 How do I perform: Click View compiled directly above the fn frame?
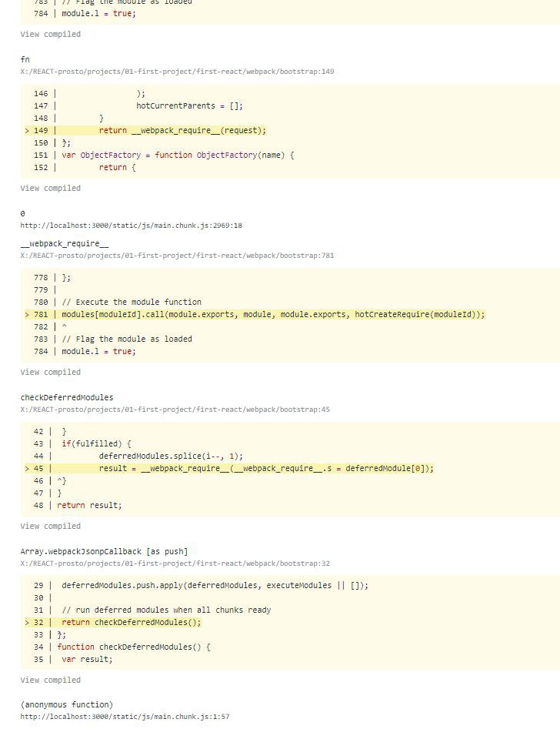[50, 34]
